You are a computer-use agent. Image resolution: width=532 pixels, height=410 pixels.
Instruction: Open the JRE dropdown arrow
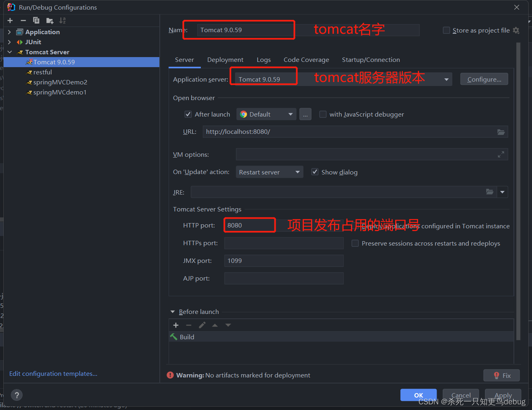coord(502,192)
